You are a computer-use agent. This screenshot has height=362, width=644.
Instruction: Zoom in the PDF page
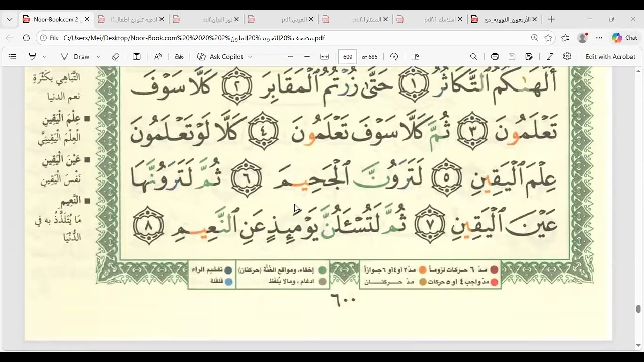[307, 57]
